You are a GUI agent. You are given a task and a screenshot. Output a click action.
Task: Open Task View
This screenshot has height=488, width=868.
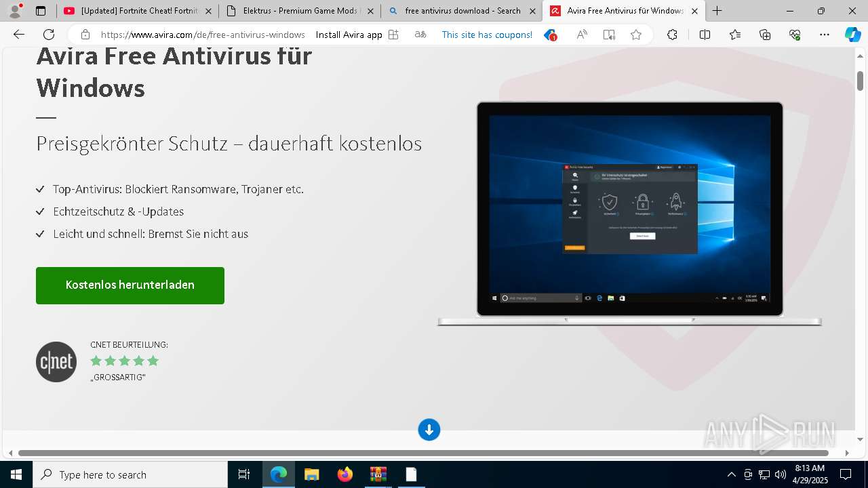[244, 474]
